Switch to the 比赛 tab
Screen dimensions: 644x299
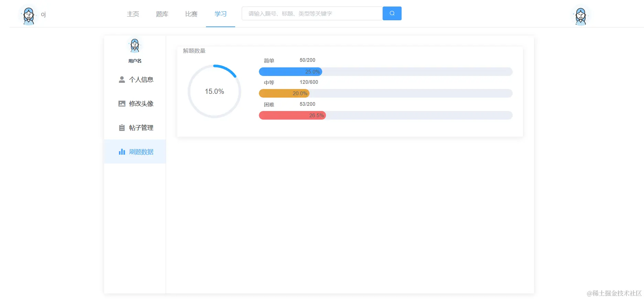(192, 14)
